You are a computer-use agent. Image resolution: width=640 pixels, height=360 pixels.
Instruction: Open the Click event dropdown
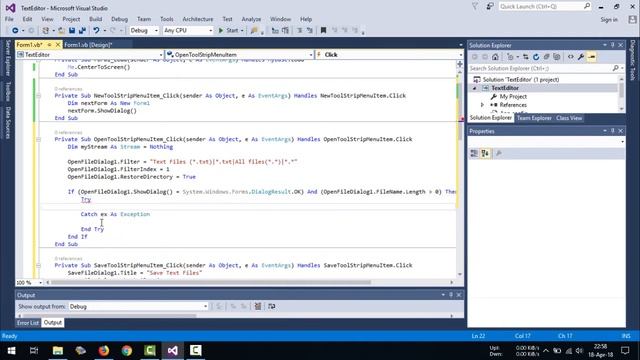389,55
